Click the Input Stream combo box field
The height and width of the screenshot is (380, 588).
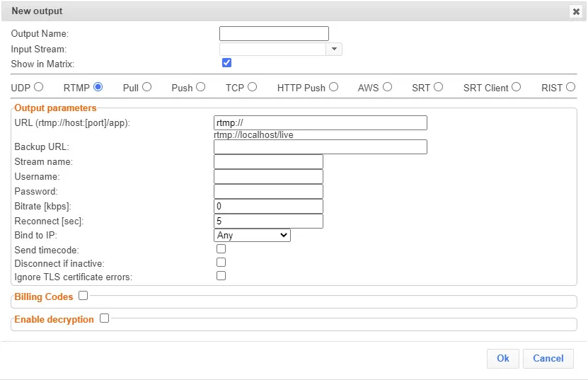(x=272, y=49)
